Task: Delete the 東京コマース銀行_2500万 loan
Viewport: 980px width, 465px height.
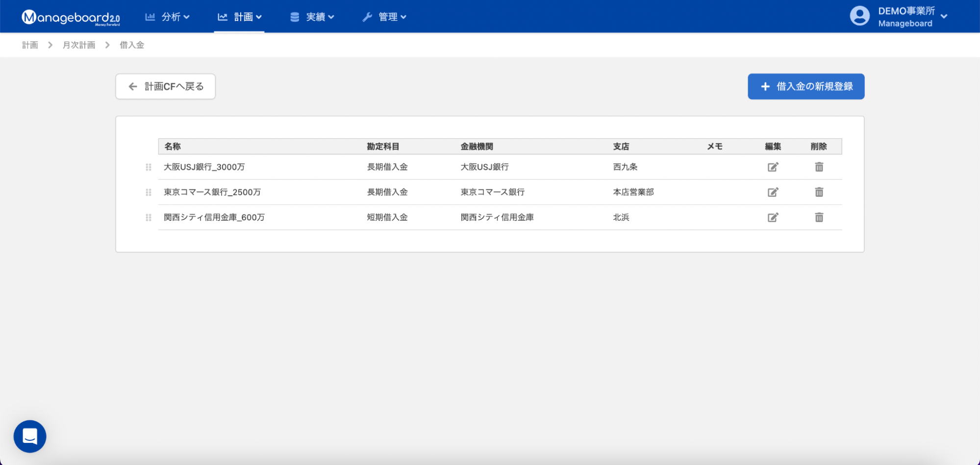Action: [819, 192]
